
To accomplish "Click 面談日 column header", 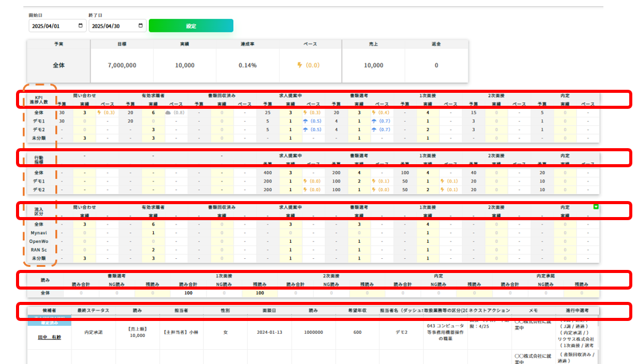I will 269,311.
